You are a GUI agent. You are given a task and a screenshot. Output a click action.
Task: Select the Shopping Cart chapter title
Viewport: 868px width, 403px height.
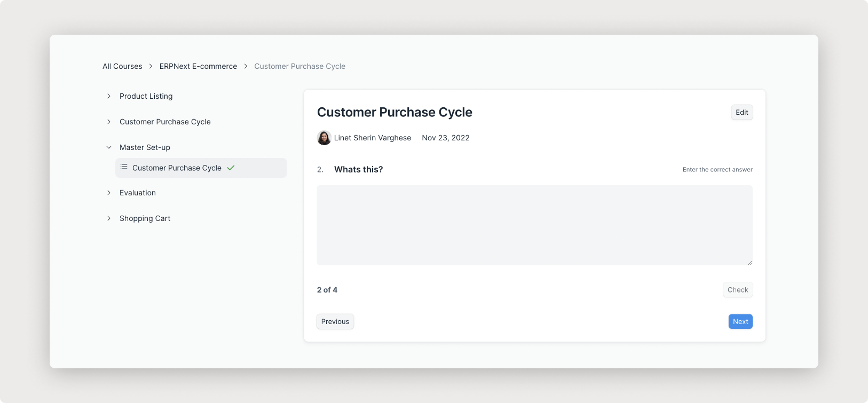click(x=145, y=218)
